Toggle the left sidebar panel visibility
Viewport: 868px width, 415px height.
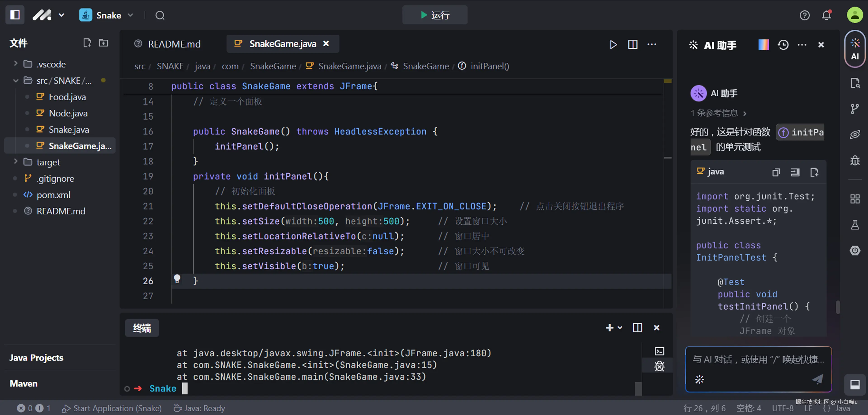(15, 15)
